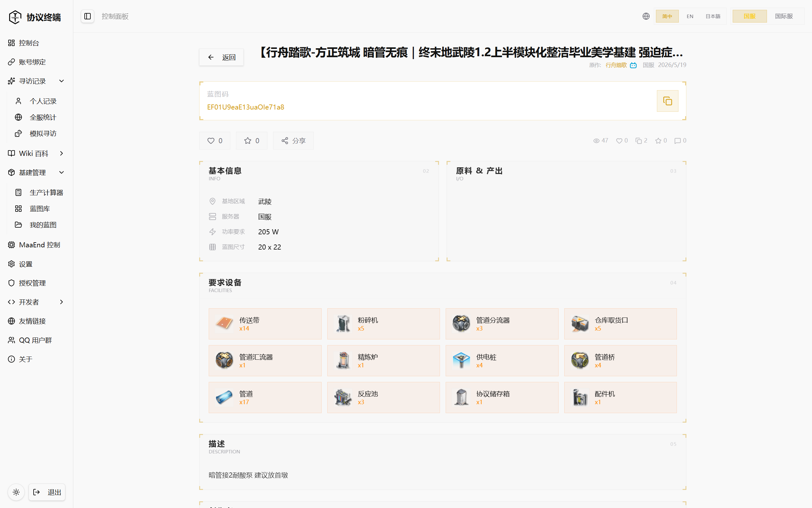This screenshot has height=508, width=812.
Task: Copy the blueprint code with copy icon
Action: coord(667,101)
